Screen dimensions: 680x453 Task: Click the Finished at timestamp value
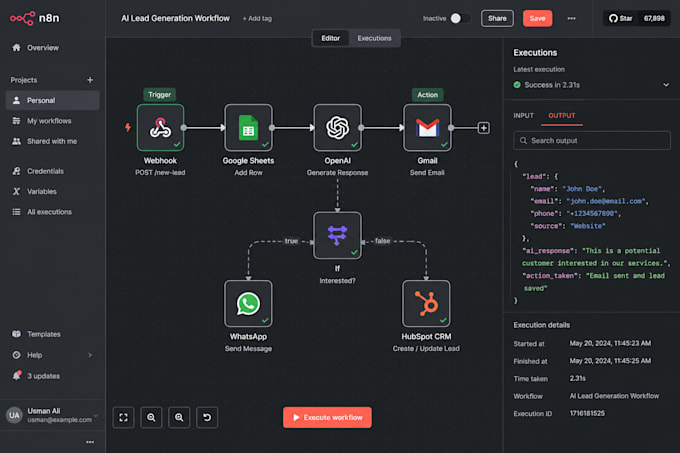[610, 361]
